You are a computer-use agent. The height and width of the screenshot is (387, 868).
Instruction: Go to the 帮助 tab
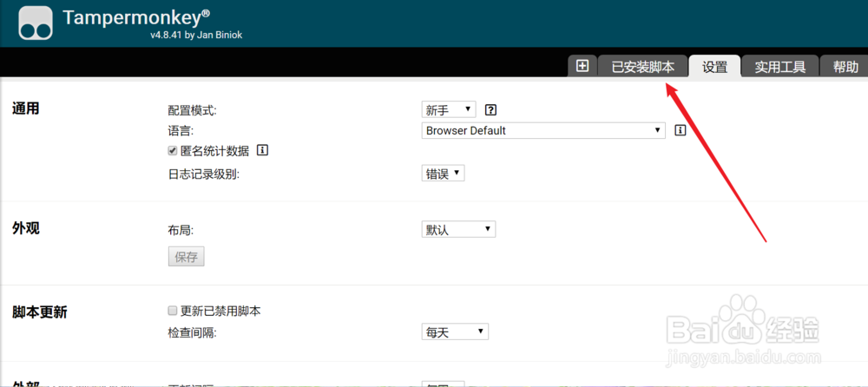click(845, 67)
